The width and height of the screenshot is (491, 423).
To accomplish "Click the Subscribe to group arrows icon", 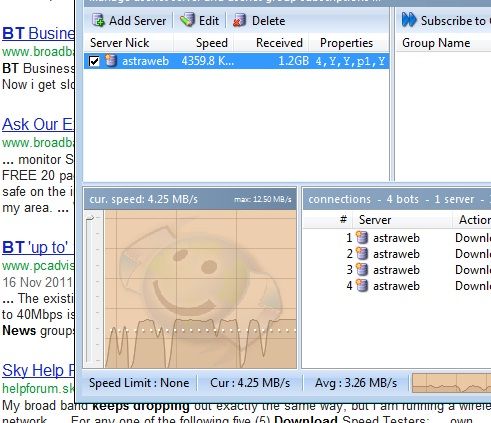I will 409,20.
